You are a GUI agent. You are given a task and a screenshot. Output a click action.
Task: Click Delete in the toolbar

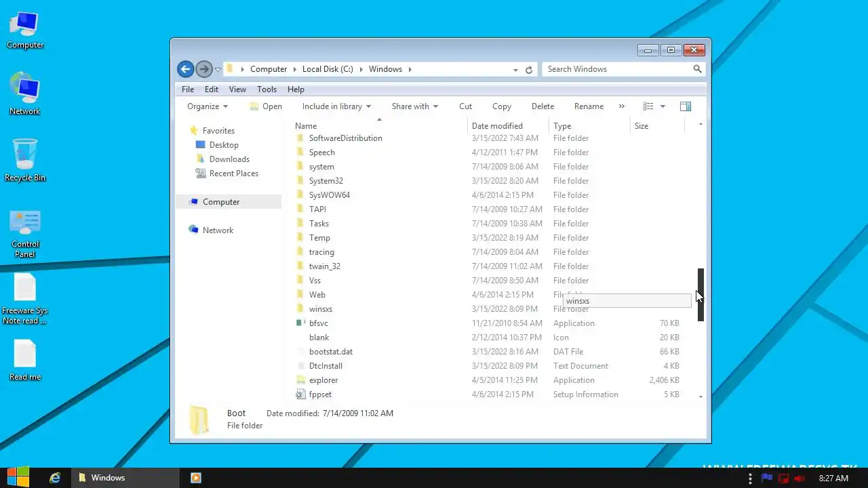pyautogui.click(x=542, y=106)
